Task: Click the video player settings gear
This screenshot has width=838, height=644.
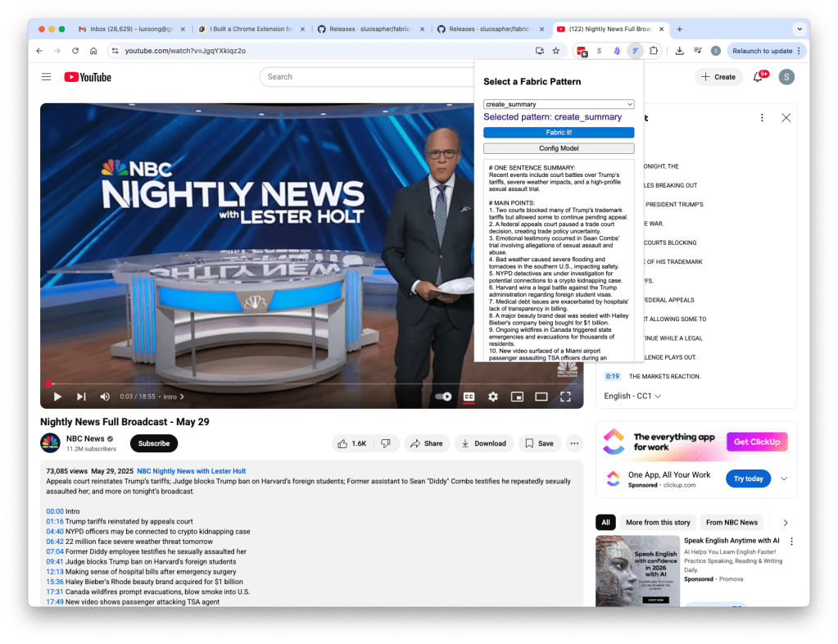Action: point(493,397)
